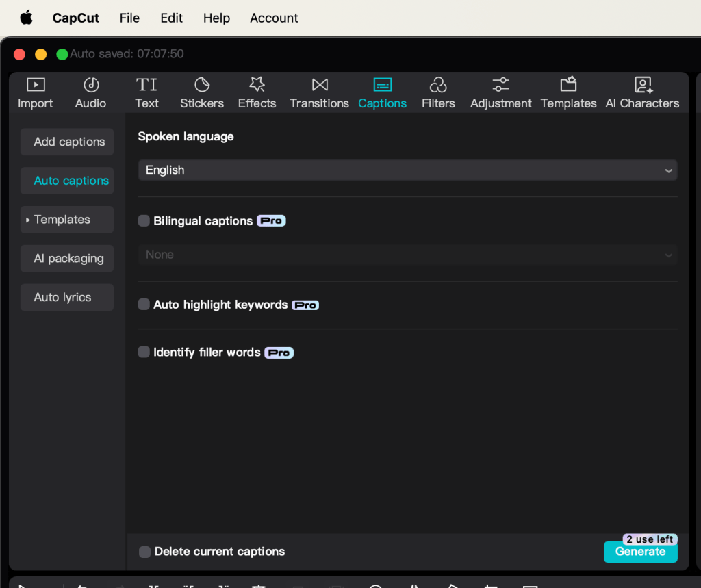Click the Spoken language heading
The width and height of the screenshot is (701, 588).
click(186, 136)
